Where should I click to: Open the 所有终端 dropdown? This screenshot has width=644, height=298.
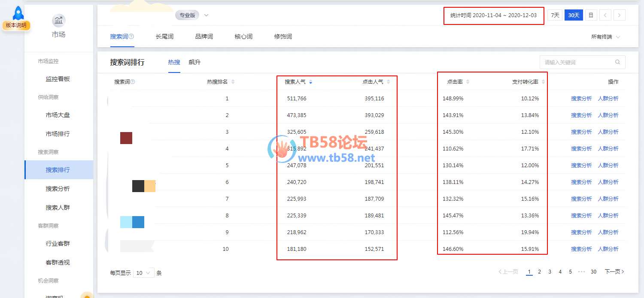(605, 37)
